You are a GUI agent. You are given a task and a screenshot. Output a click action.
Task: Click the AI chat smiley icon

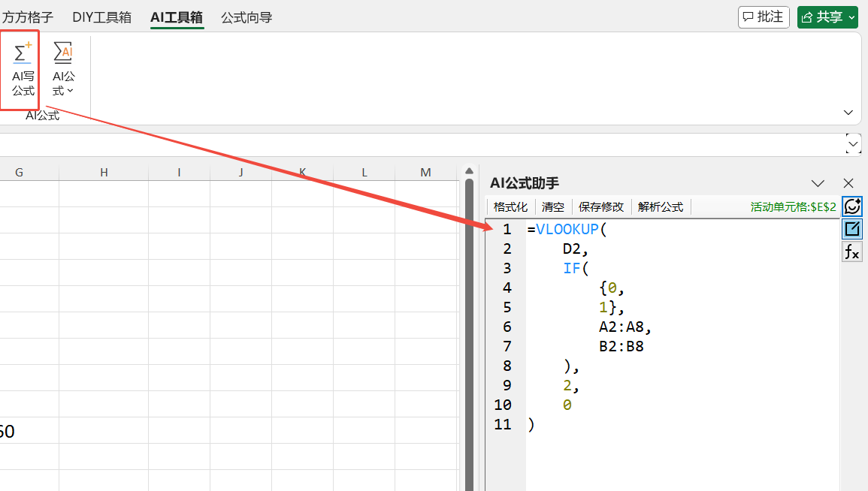852,206
